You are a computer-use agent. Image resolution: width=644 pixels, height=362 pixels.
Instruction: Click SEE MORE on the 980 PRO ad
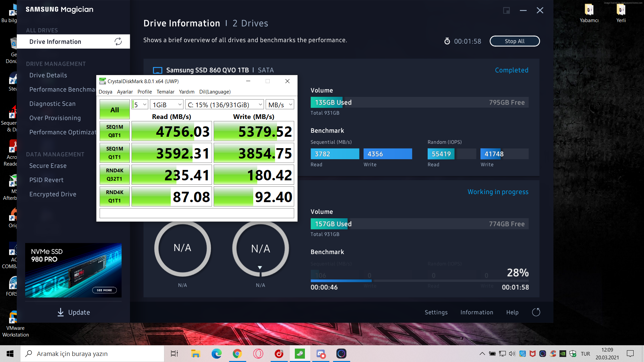(104, 290)
